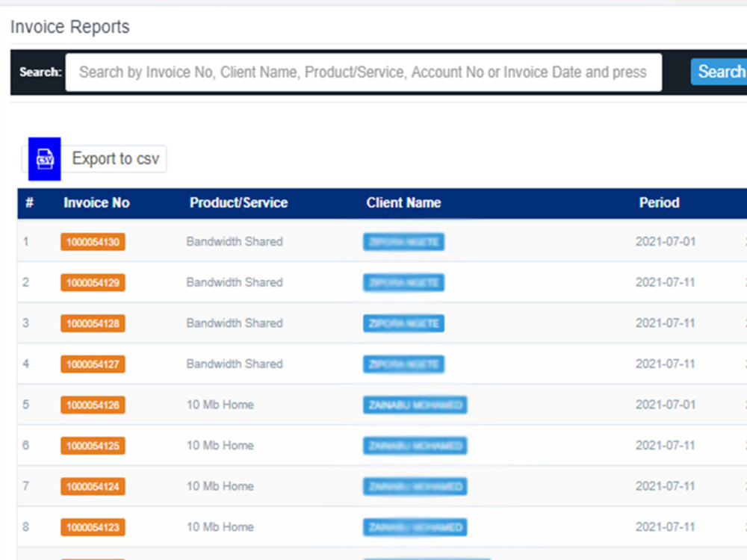The image size is (747, 560).
Task: Click Bandwidth Shared in row 2
Action: [235, 282]
